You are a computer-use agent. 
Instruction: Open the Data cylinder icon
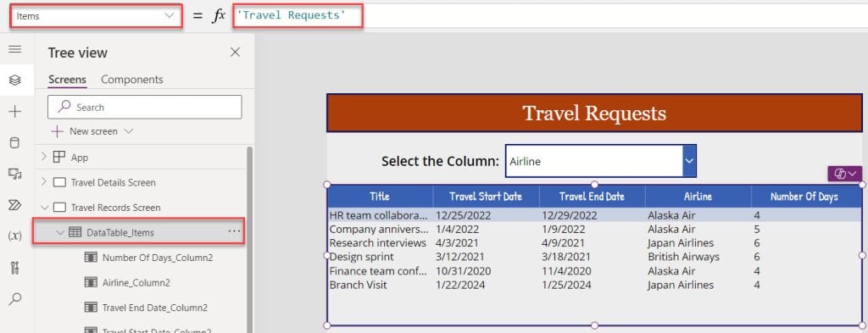[15, 143]
